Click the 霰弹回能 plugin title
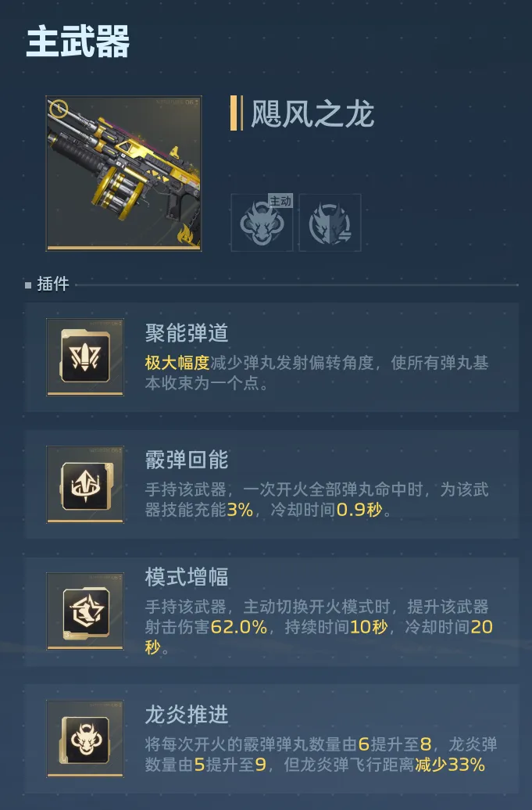 click(x=187, y=460)
